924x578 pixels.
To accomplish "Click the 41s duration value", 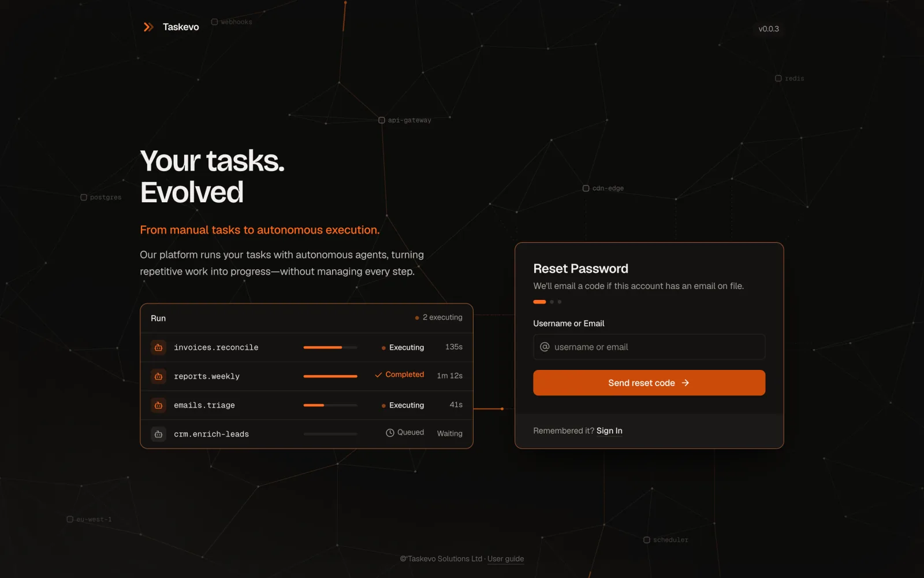I will click(x=456, y=405).
